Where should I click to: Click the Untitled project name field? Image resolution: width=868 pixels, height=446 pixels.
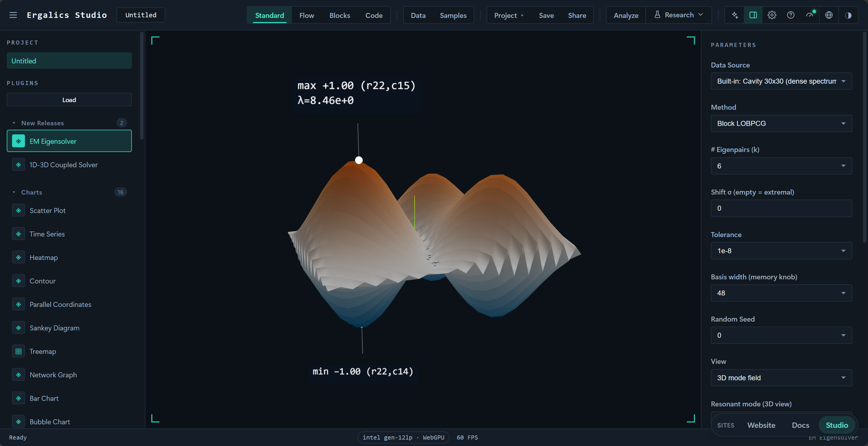(x=141, y=15)
